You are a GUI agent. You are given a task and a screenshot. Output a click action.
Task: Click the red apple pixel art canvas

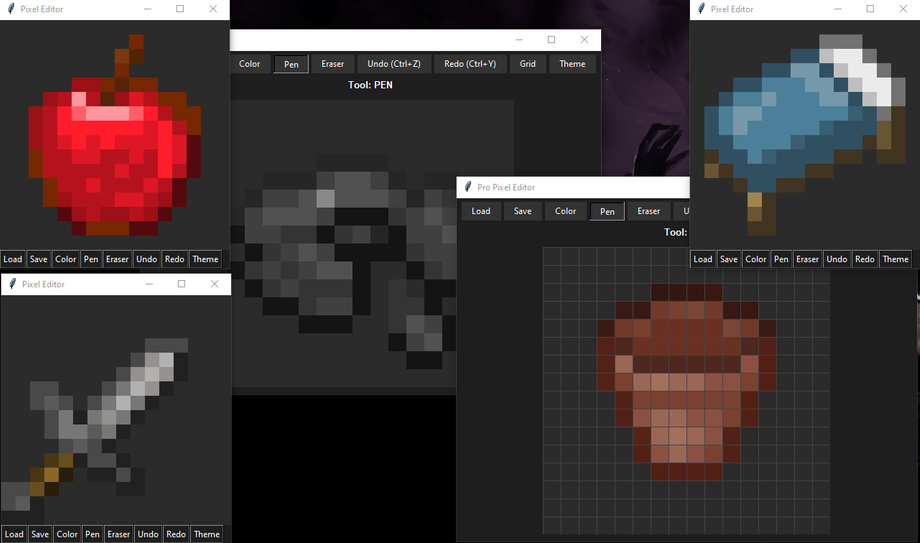(115, 135)
